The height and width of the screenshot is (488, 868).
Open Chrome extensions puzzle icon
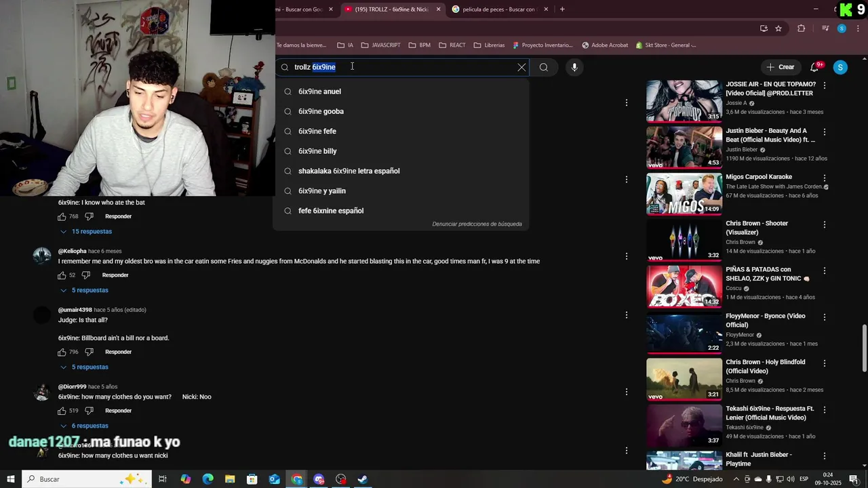(802, 28)
